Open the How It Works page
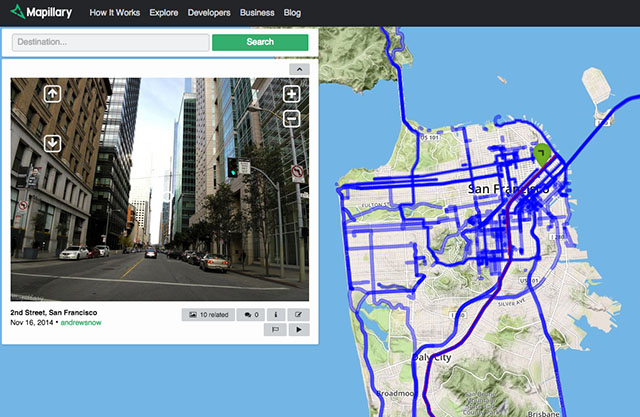The image size is (640, 417). 115,13
